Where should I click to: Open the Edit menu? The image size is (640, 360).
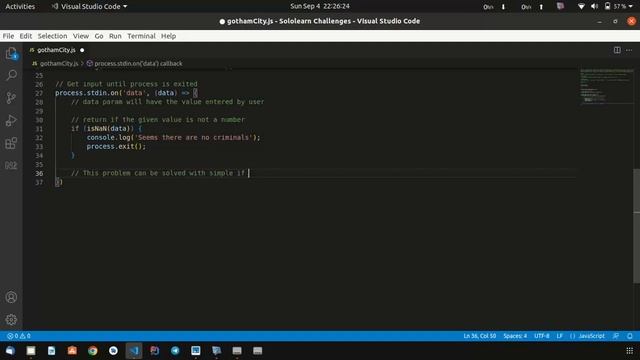(26, 36)
